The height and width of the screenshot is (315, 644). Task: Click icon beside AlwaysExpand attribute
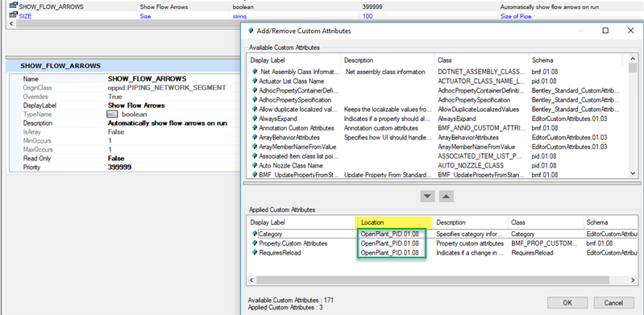254,118
